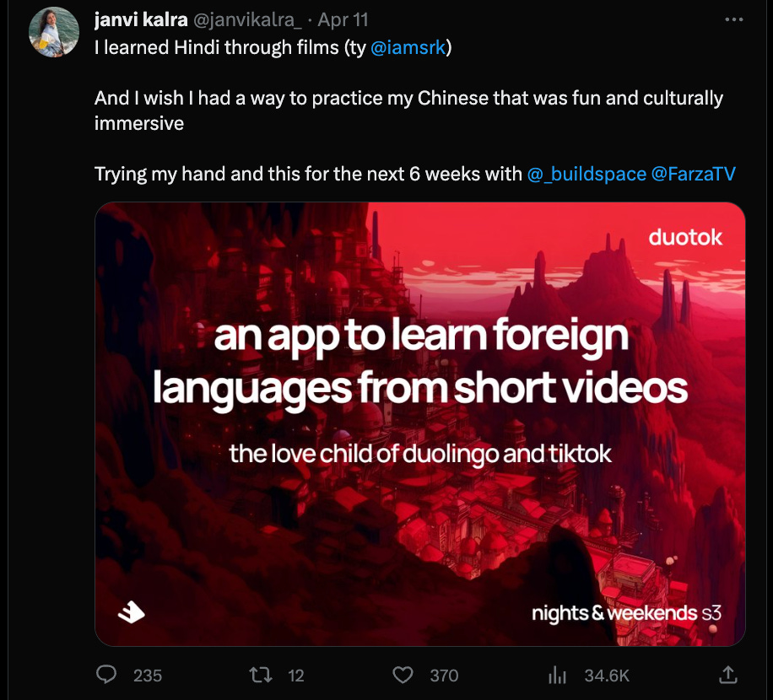Open the @janvikalra_ handle

point(247,19)
